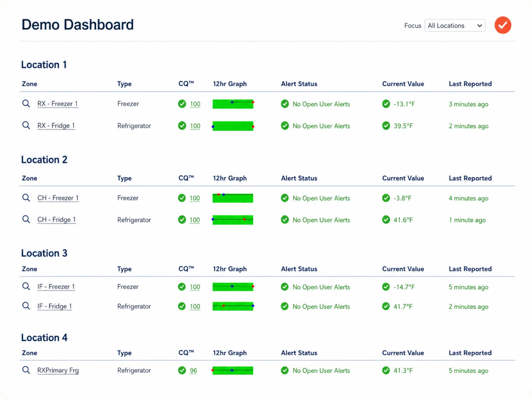Click the Location 4 heading
Viewport: 532px width, 399px height.
coord(44,337)
